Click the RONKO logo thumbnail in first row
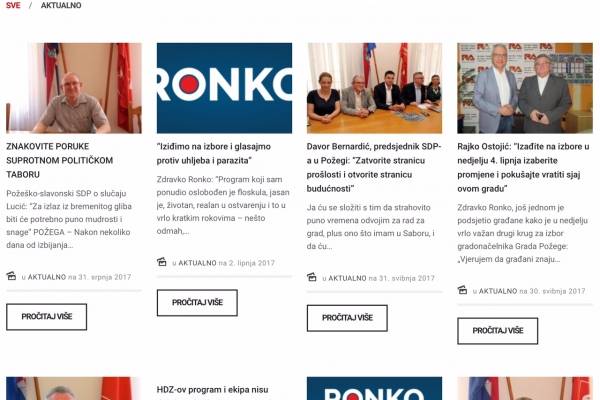 224,88
